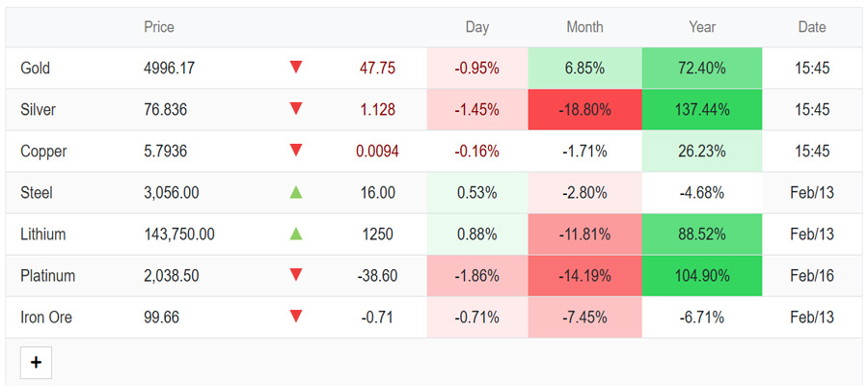Sort by the Year column header
Screen dimensions: 868x386
pyautogui.click(x=702, y=27)
